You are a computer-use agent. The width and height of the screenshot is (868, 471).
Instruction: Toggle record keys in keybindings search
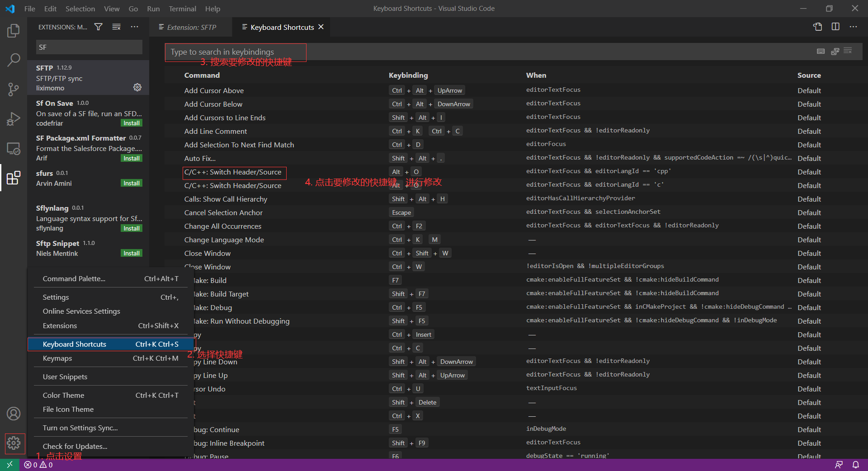pyautogui.click(x=821, y=51)
